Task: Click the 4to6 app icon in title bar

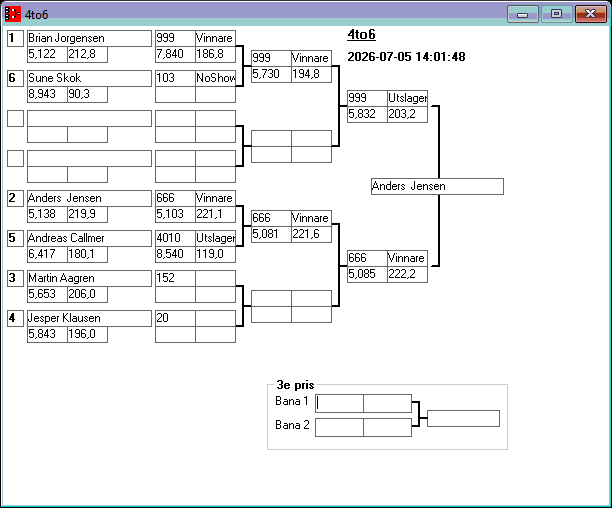Action: [x=12, y=14]
